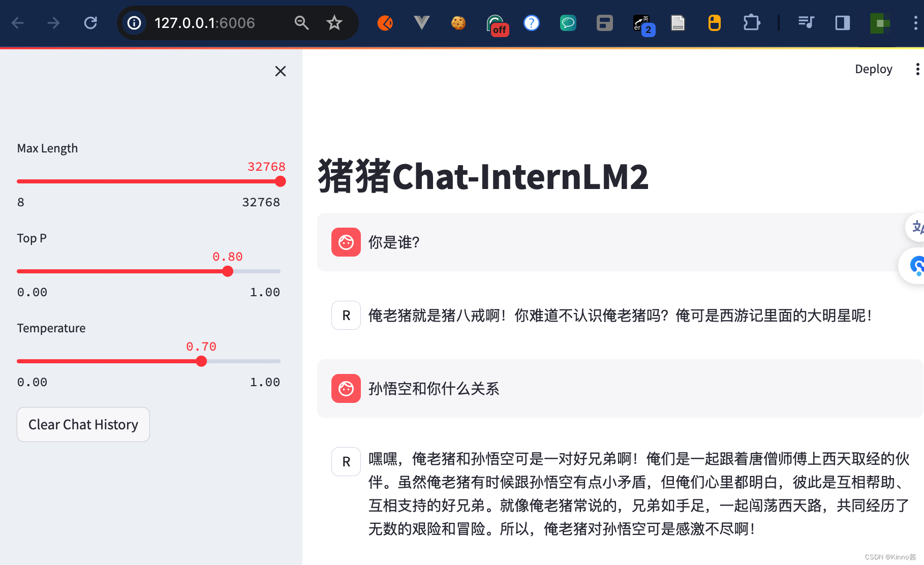Image resolution: width=924 pixels, height=565 pixels.
Task: Open the gray window-layout extension icon
Action: 605,23
